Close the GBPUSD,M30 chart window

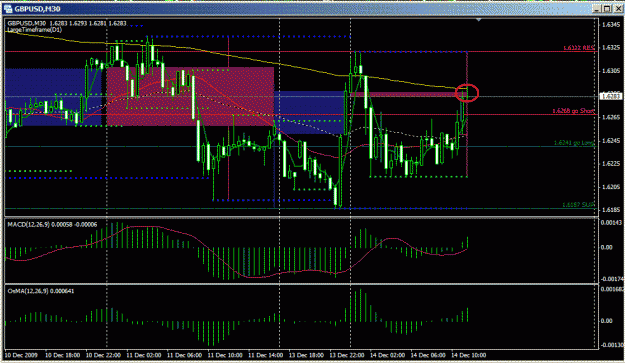(x=617, y=8)
